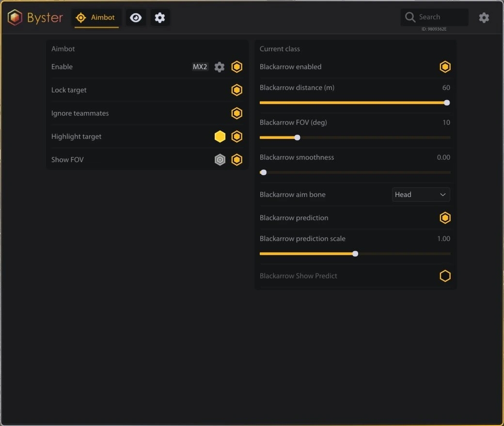
Task: Toggle Show FOV
Action: (x=236, y=160)
